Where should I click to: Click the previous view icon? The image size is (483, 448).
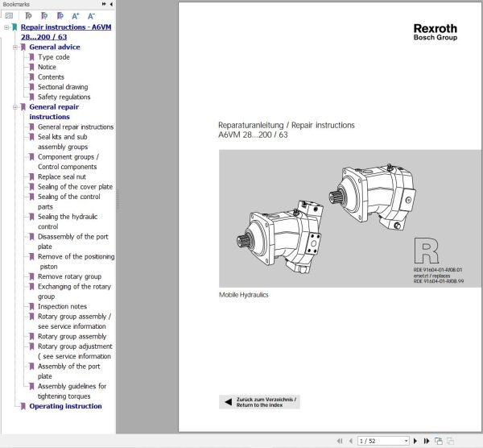(439, 442)
